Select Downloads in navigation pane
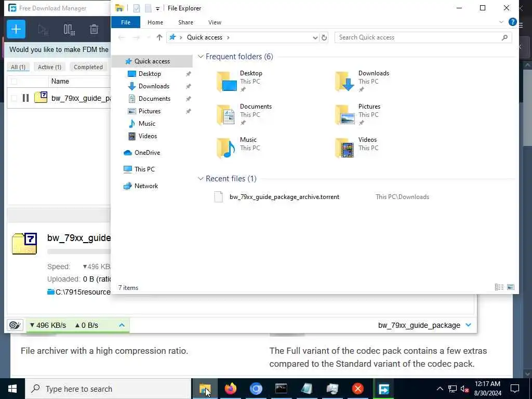The height and width of the screenshot is (399, 532). pos(154,86)
